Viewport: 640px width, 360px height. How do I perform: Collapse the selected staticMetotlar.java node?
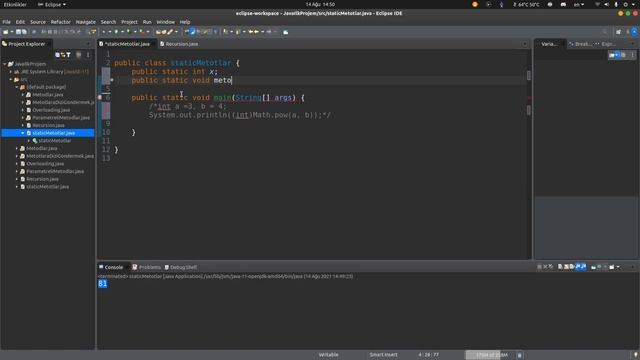[23, 133]
